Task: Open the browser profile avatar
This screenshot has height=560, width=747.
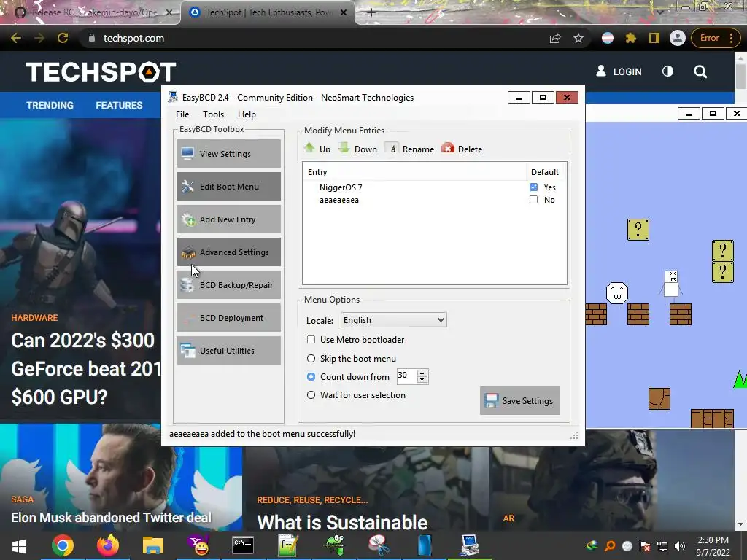Action: (x=678, y=38)
